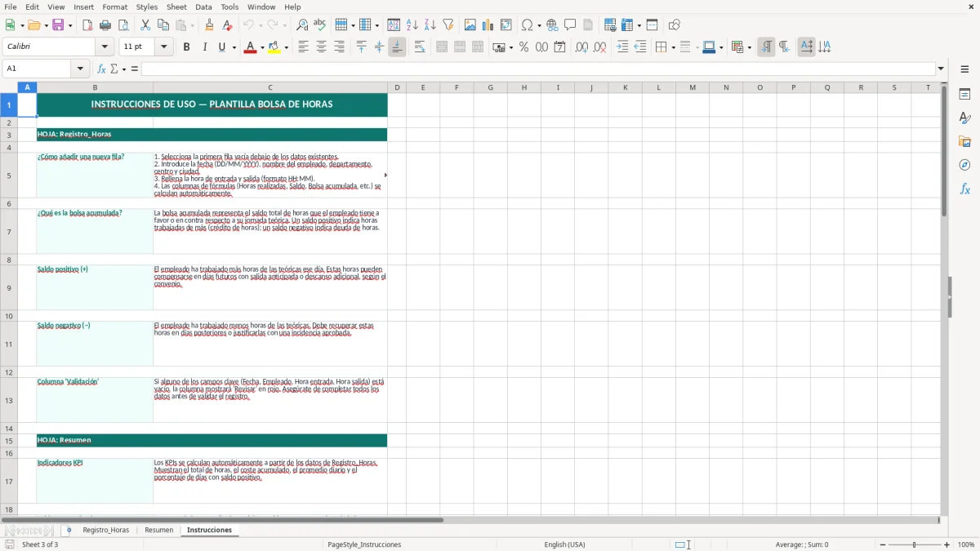Image resolution: width=980 pixels, height=551 pixels.
Task: Select row 9 header
Action: [9, 288]
